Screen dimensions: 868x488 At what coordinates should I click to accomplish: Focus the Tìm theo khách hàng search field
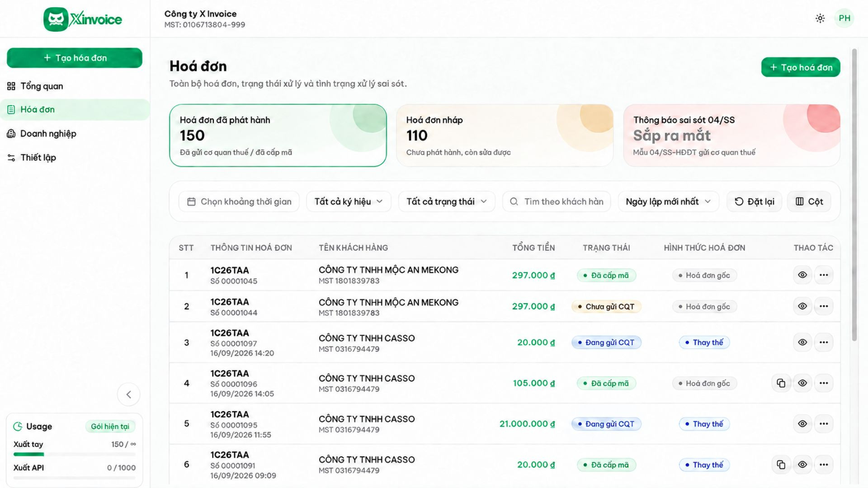[x=557, y=202]
